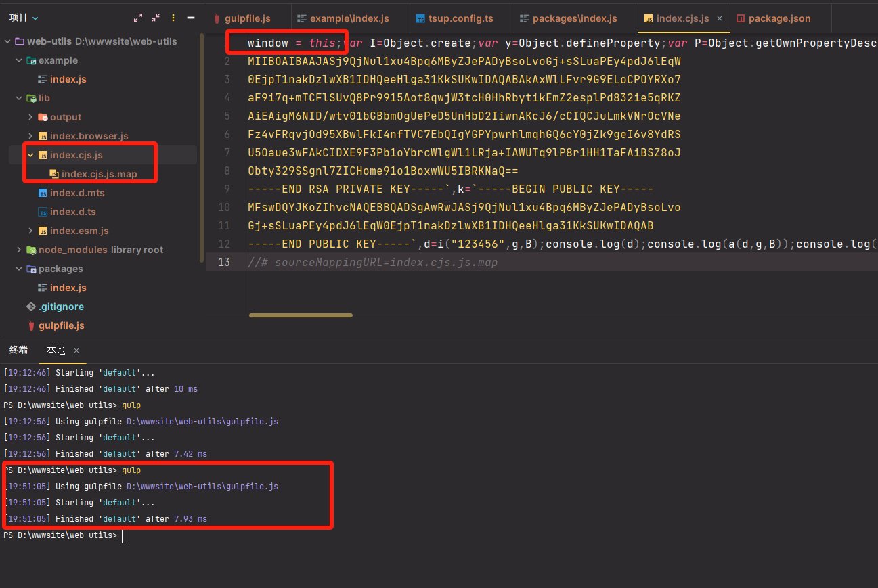Screen dimensions: 878x588
Task: Open the project panel options menu (three dots)
Action: (x=174, y=18)
